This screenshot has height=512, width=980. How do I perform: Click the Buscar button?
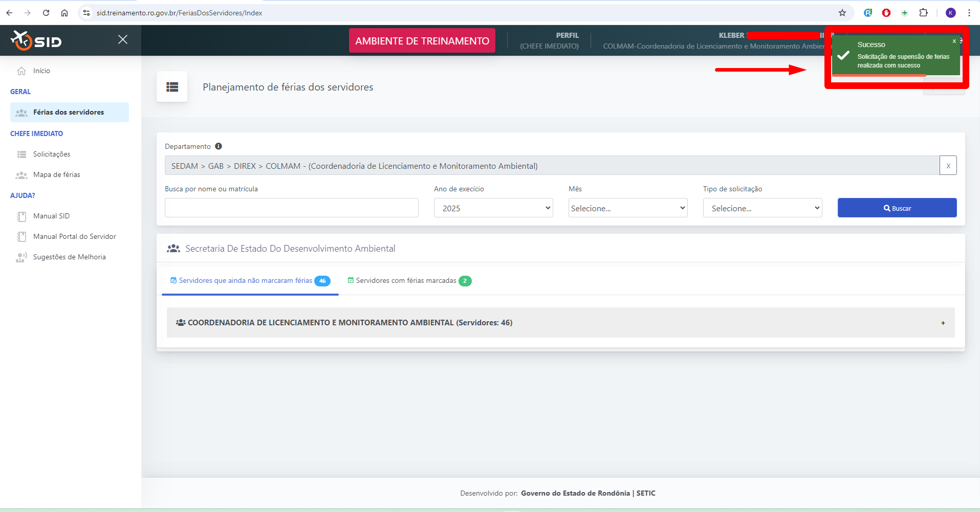click(x=897, y=208)
